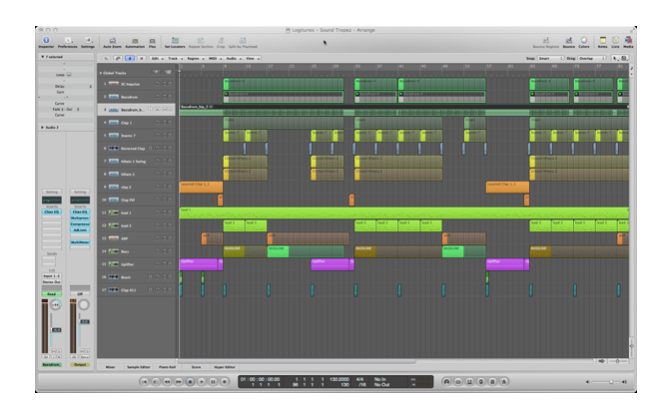
Task: Click the Stop button in transport
Action: (x=190, y=382)
